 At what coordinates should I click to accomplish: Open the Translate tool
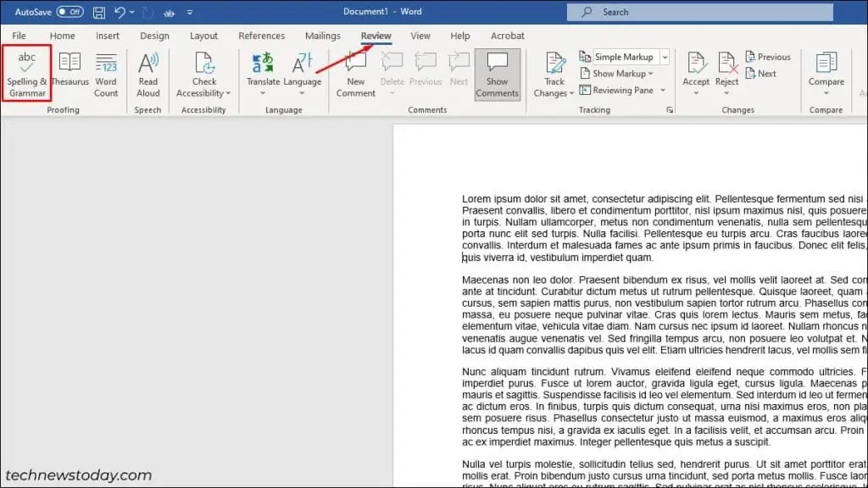(263, 69)
